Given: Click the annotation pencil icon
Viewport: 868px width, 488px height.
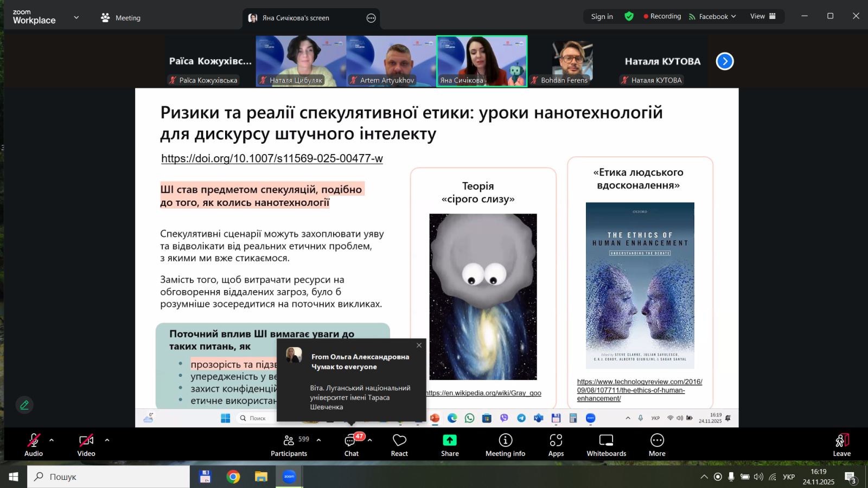Looking at the screenshot, I should (x=24, y=405).
